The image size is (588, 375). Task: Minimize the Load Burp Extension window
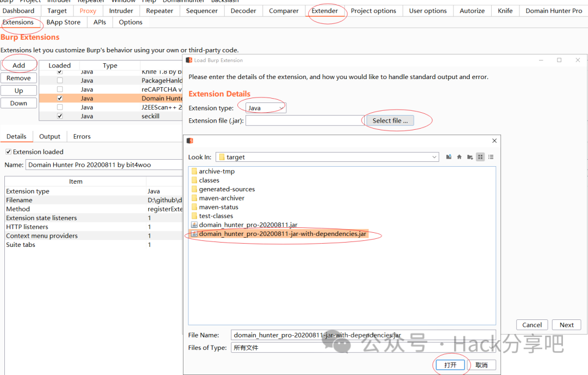coord(541,60)
